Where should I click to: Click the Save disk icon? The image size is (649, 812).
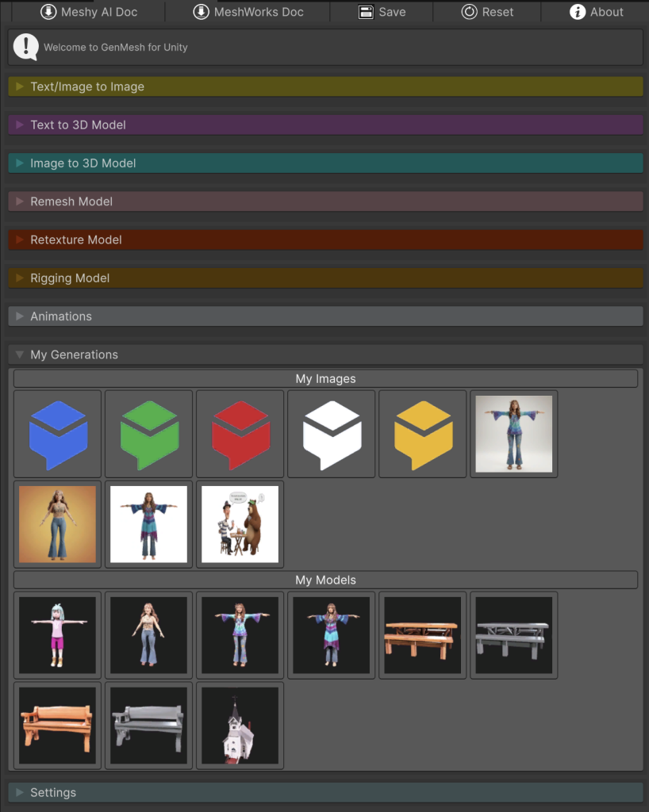pyautogui.click(x=366, y=12)
